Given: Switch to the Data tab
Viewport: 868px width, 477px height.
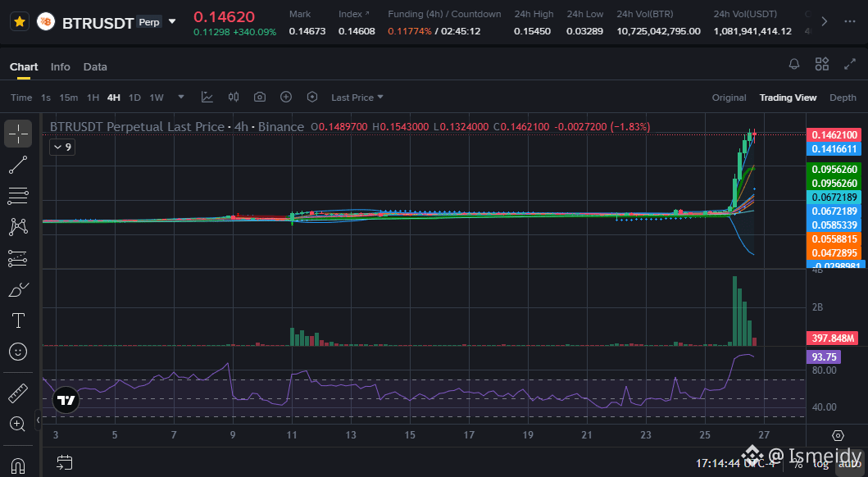Looking at the screenshot, I should tap(95, 66).
